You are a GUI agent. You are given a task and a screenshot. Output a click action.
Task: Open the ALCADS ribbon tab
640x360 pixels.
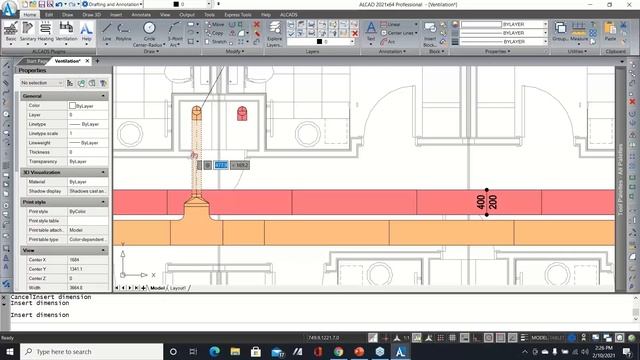(289, 15)
